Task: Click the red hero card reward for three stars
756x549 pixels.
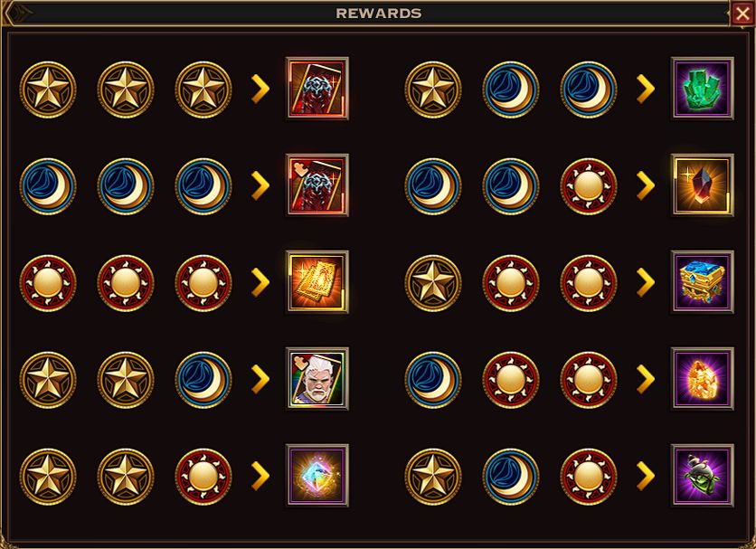Action: point(317,89)
